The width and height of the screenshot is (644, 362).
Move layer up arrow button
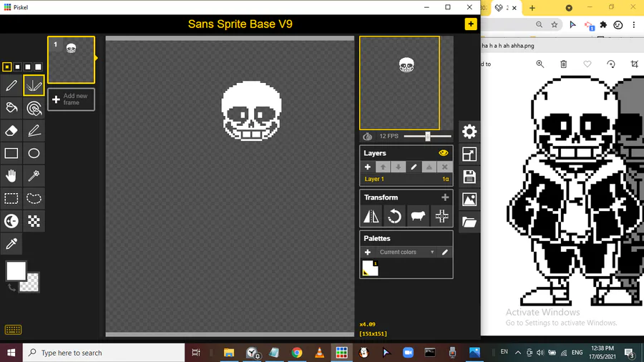tap(383, 167)
